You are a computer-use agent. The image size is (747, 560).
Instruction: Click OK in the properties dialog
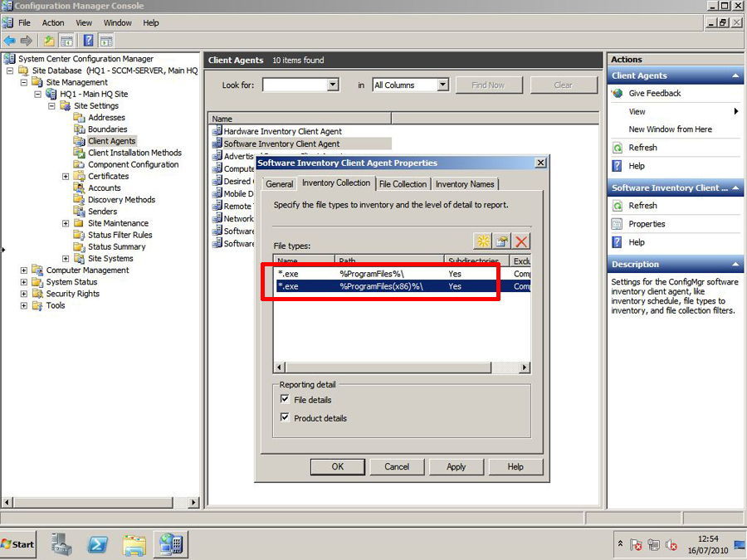click(x=337, y=466)
